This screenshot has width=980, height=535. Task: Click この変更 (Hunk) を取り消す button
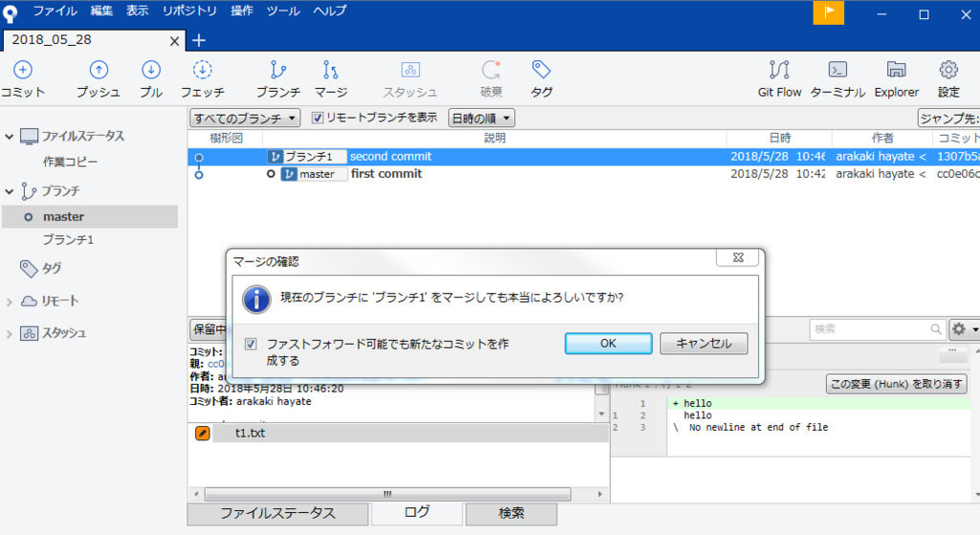tap(896, 384)
